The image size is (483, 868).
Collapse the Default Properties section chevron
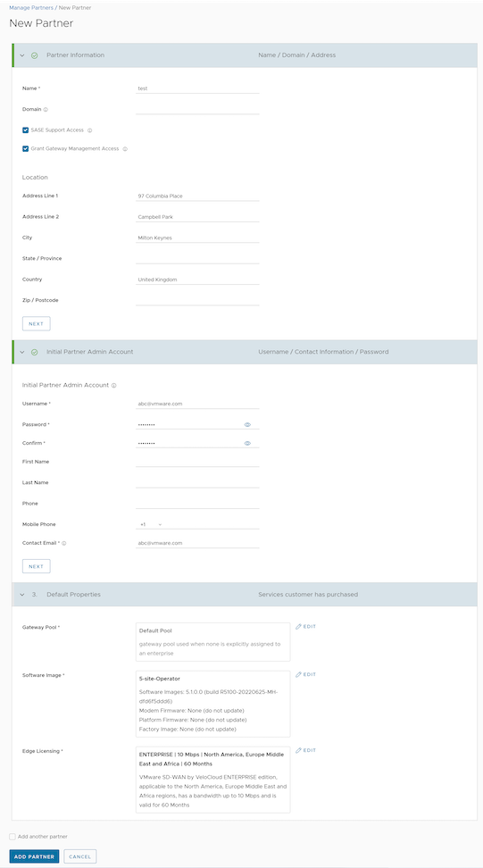tap(22, 595)
